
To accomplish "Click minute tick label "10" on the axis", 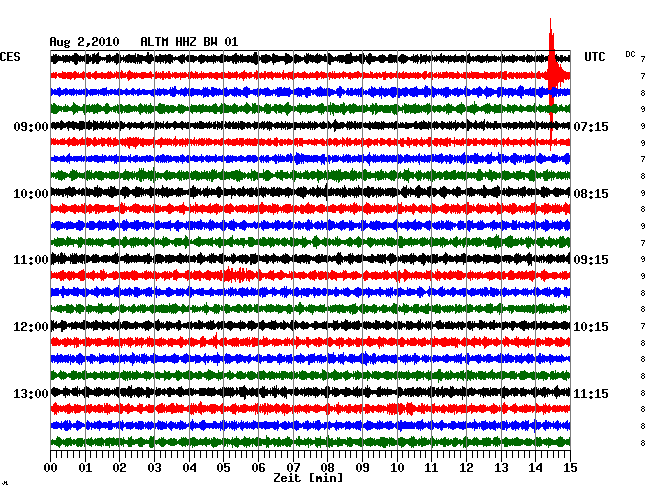I will coord(397,467).
